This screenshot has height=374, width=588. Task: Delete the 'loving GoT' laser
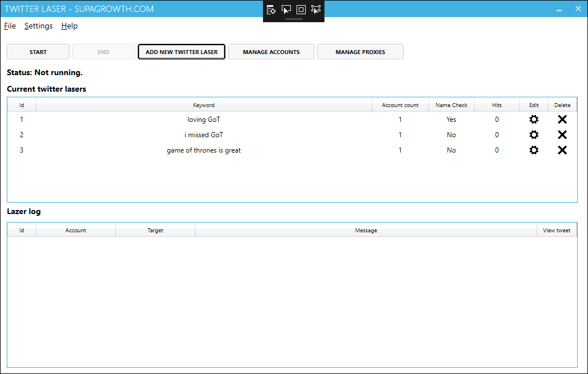(x=562, y=120)
